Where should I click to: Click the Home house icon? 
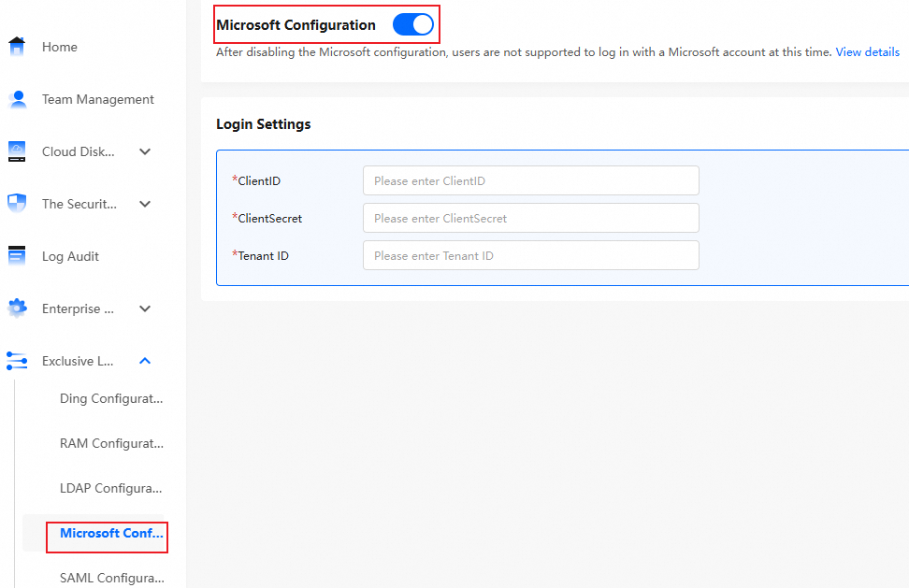pyautogui.click(x=17, y=47)
